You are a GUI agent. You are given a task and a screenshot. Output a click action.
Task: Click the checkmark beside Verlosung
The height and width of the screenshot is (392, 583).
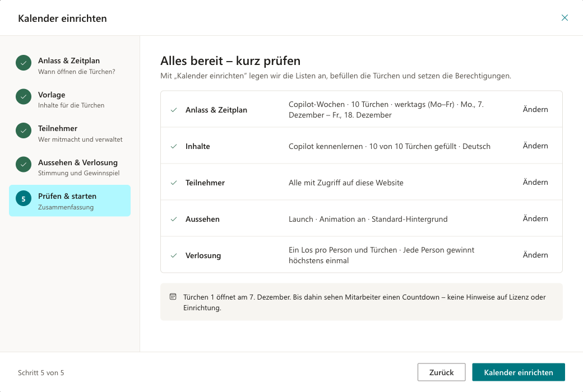click(174, 255)
